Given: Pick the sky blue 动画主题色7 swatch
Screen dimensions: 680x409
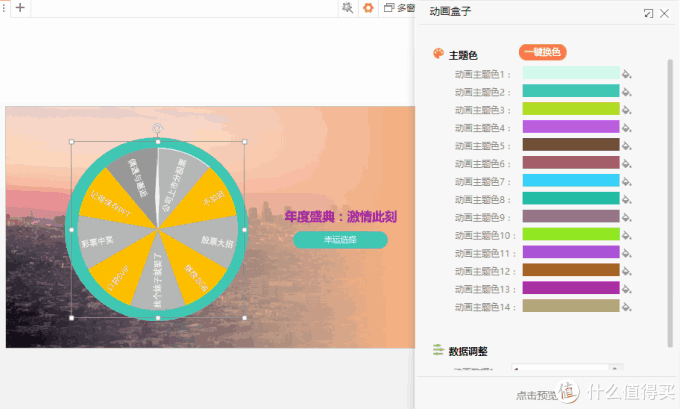Looking at the screenshot, I should [x=571, y=181].
